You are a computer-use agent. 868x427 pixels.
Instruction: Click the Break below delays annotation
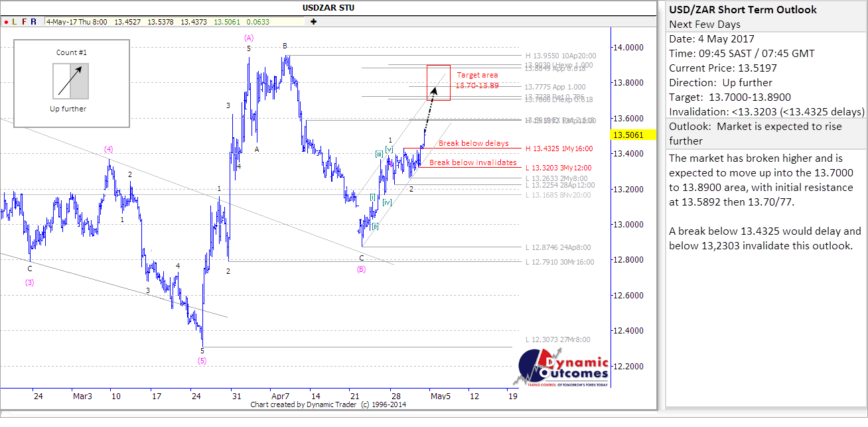[x=474, y=143]
